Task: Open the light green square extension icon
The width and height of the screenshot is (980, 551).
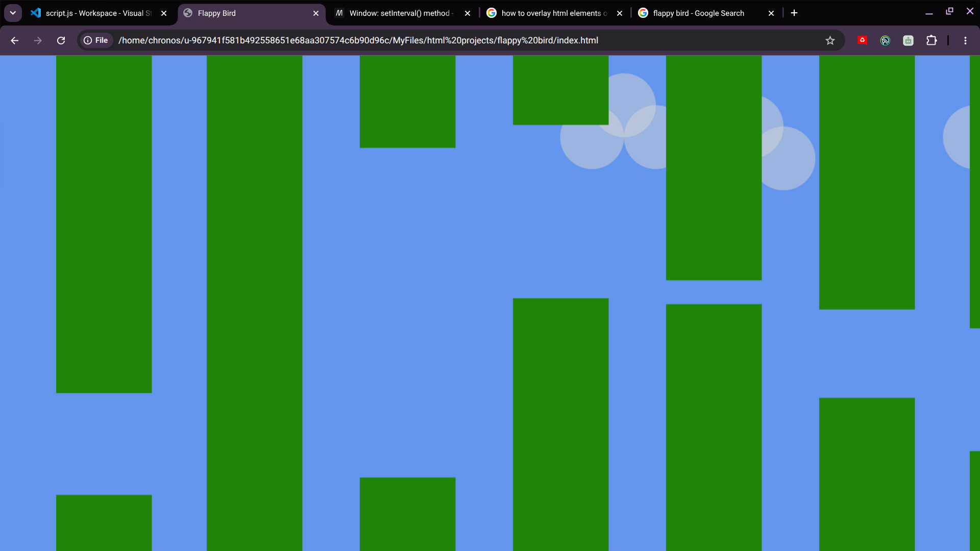Action: [x=909, y=40]
